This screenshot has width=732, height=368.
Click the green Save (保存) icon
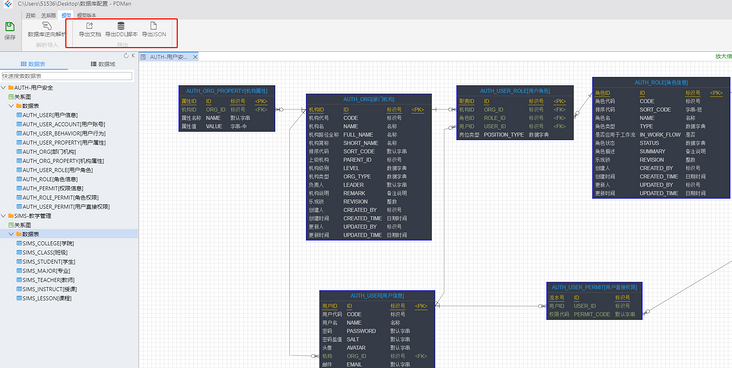pos(10,27)
